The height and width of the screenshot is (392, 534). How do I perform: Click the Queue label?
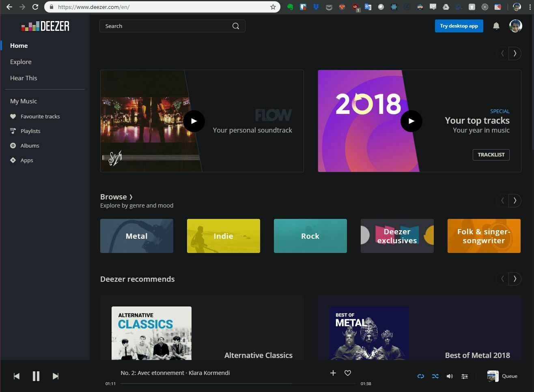510,376
